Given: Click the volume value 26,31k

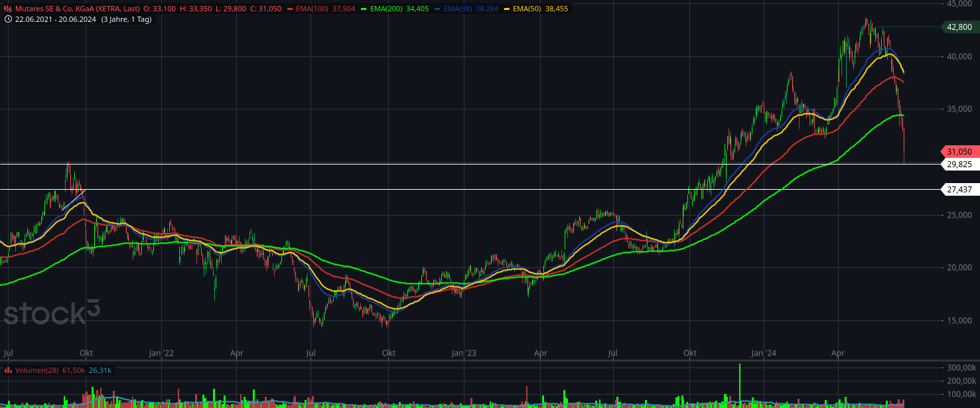Looking at the screenshot, I should tap(100, 370).
